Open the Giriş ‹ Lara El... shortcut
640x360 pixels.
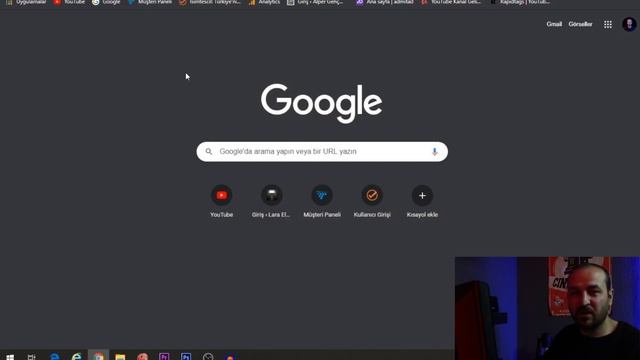click(271, 201)
